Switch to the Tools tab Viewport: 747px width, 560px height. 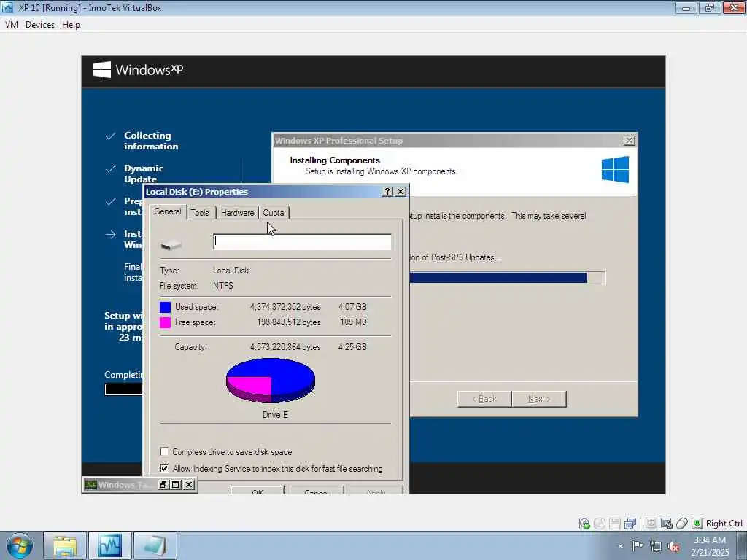click(200, 213)
